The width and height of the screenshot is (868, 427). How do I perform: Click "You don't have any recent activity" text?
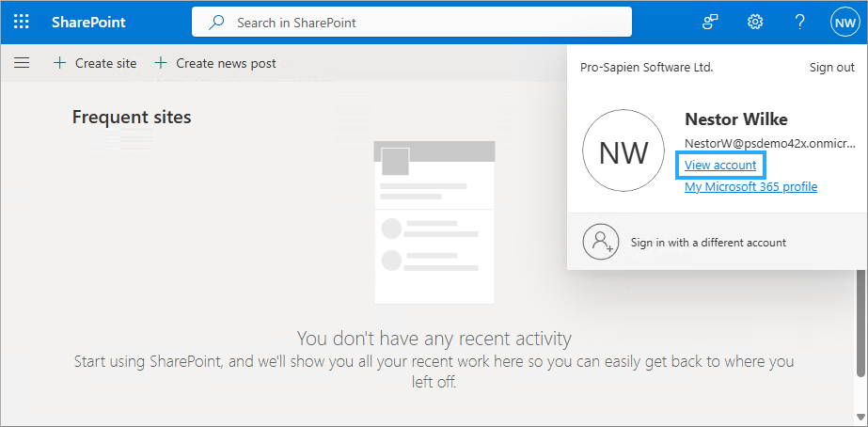pos(434,338)
